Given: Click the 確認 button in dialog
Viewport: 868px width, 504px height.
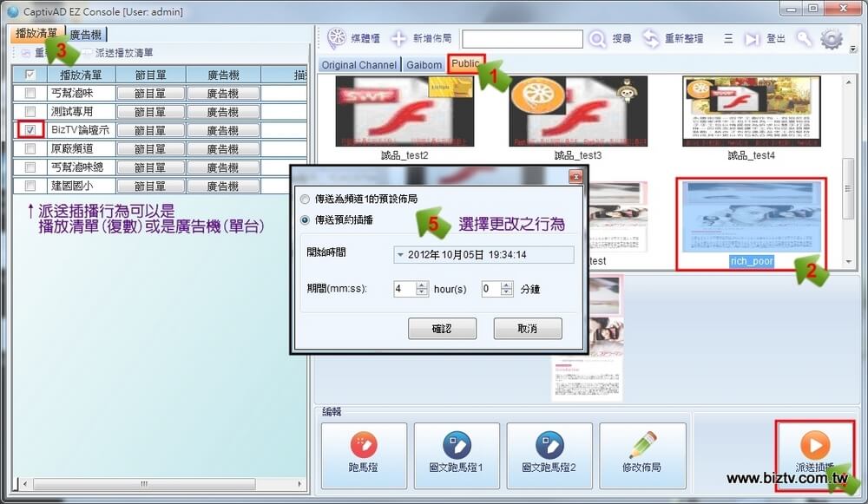Looking at the screenshot, I should (442, 329).
